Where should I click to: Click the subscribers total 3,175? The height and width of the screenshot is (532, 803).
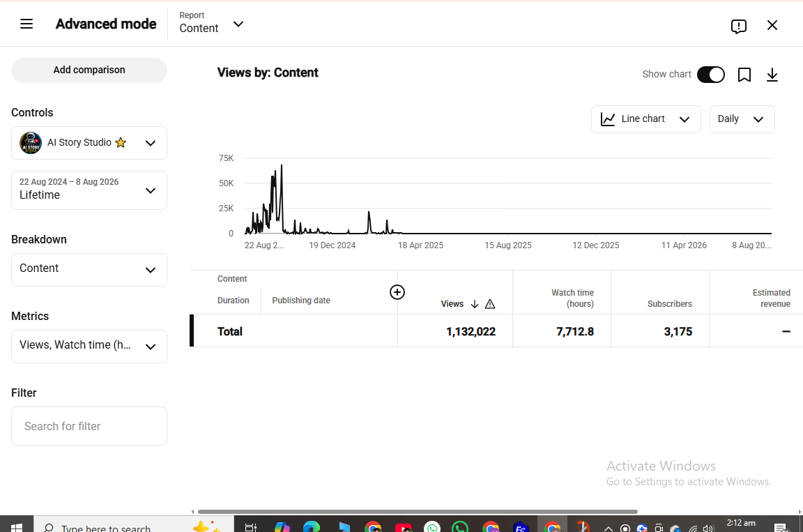[x=678, y=332]
